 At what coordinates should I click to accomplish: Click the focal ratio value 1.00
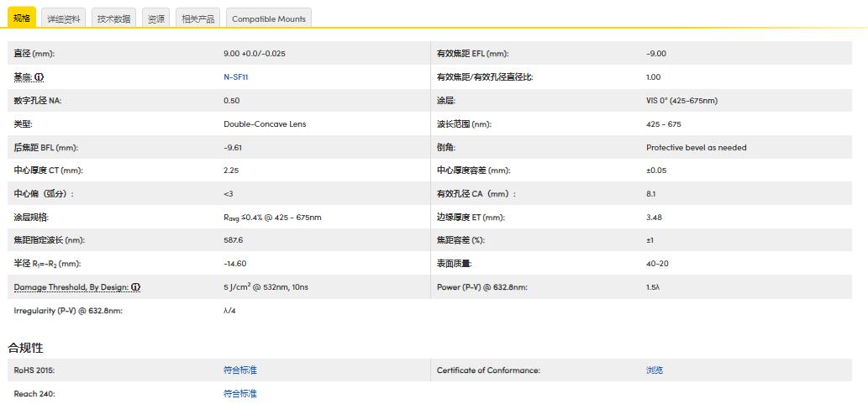coord(653,77)
